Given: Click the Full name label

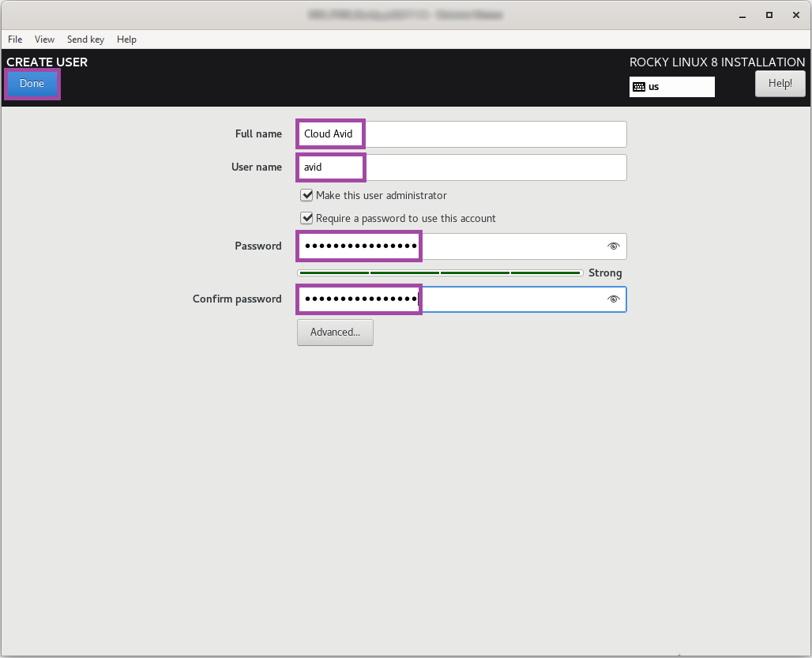Looking at the screenshot, I should point(258,134).
